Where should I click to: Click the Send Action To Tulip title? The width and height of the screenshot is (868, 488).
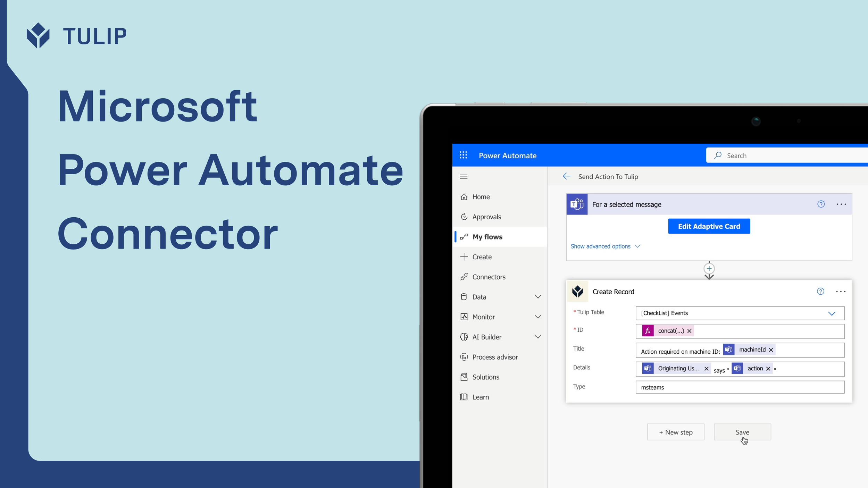click(x=608, y=176)
